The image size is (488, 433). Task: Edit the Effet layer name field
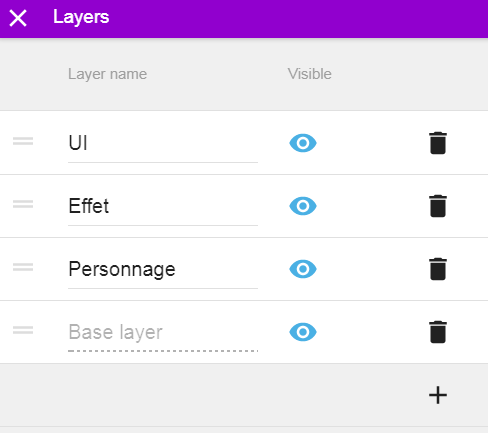[x=163, y=206]
